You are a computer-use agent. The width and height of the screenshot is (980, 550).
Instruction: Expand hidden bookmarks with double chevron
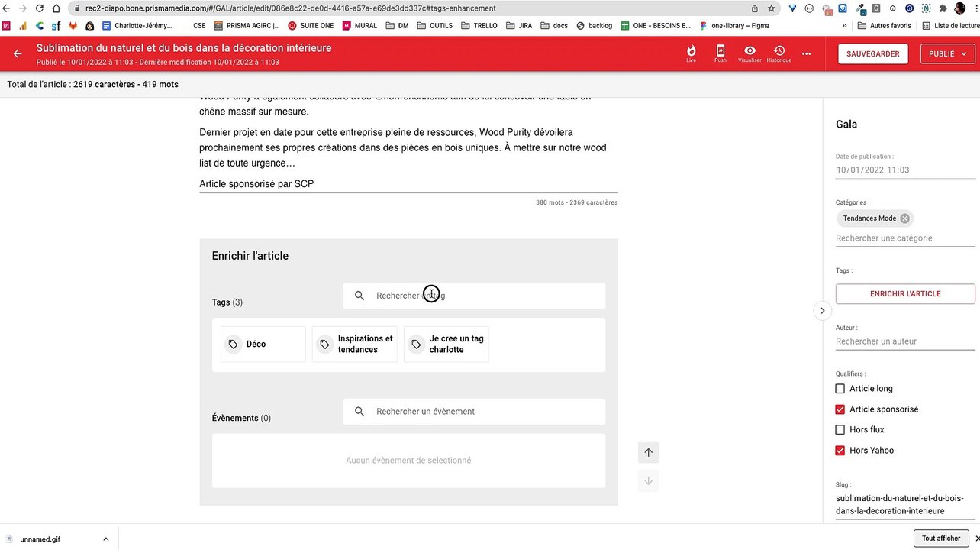pyautogui.click(x=845, y=25)
